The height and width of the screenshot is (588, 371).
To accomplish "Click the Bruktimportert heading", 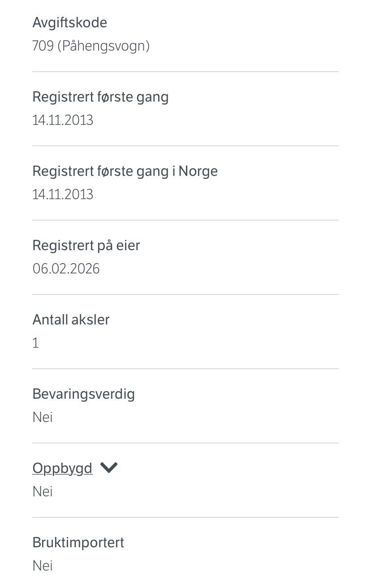I will coord(78,542).
